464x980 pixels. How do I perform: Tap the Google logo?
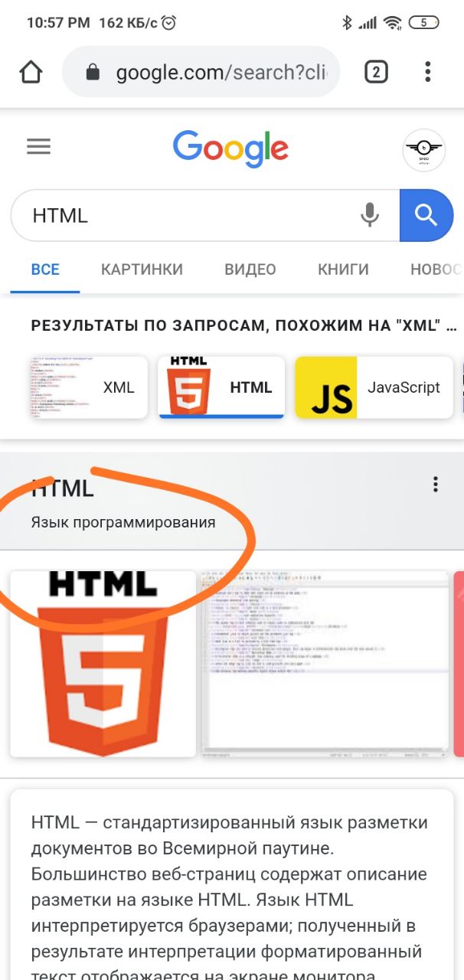pos(230,149)
